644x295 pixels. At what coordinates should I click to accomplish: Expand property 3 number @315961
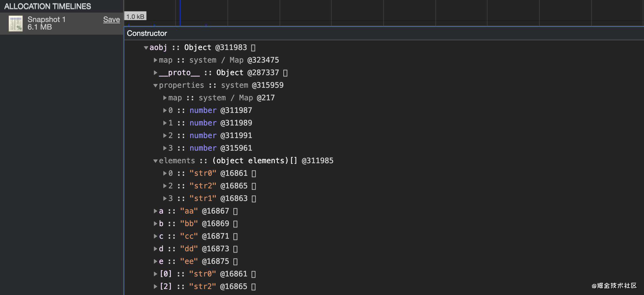click(165, 148)
